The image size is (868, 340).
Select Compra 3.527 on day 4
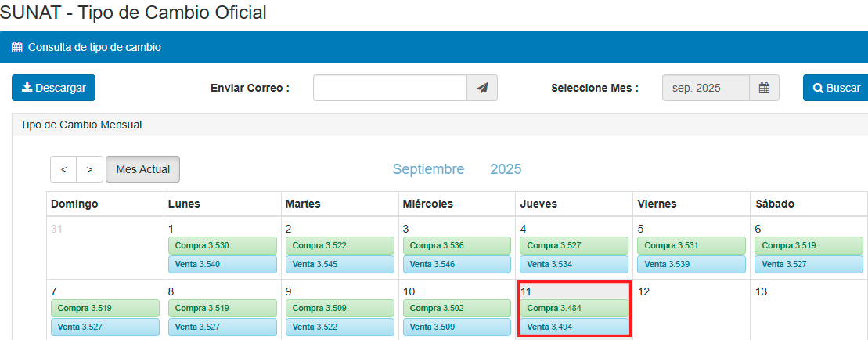point(574,245)
